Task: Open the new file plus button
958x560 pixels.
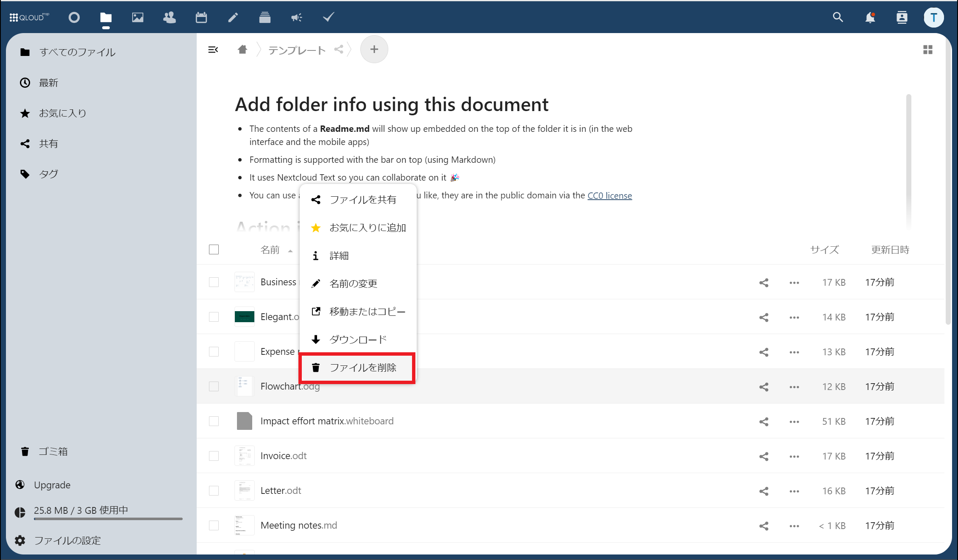Action: click(x=374, y=50)
